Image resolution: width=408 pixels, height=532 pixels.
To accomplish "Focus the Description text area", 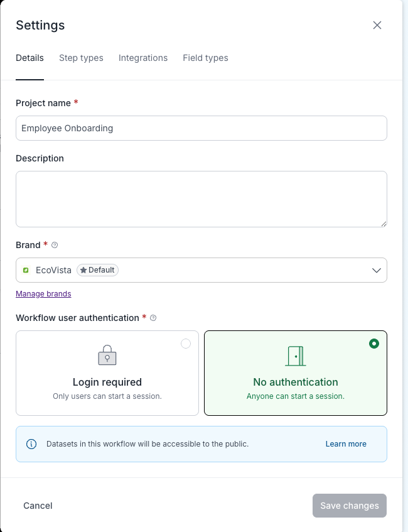I will pyautogui.click(x=201, y=198).
